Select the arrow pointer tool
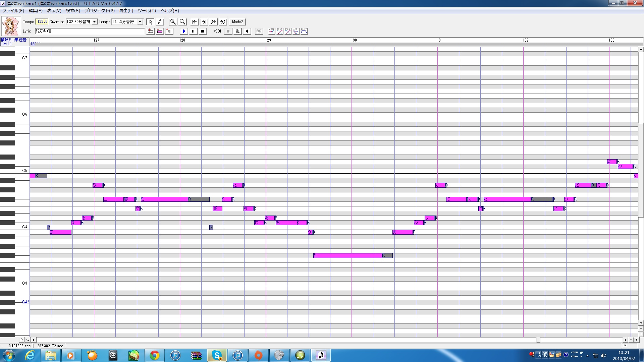 pyautogui.click(x=151, y=22)
